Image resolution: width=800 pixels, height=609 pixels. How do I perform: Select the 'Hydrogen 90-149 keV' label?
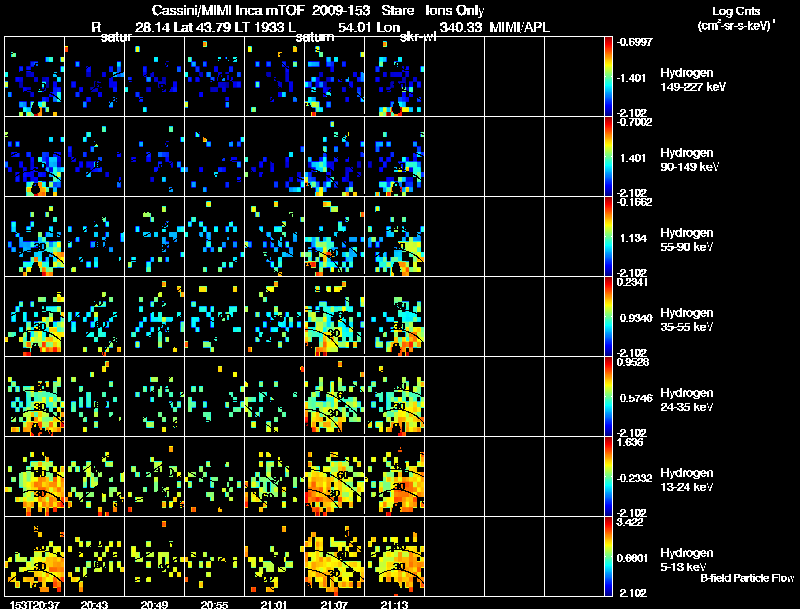click(x=689, y=160)
